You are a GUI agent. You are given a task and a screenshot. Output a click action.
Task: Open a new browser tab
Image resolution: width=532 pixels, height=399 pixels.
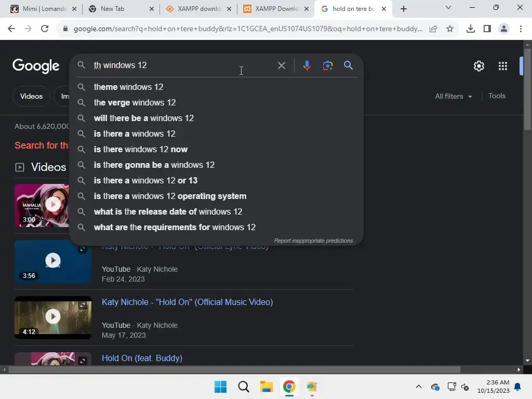click(x=403, y=9)
